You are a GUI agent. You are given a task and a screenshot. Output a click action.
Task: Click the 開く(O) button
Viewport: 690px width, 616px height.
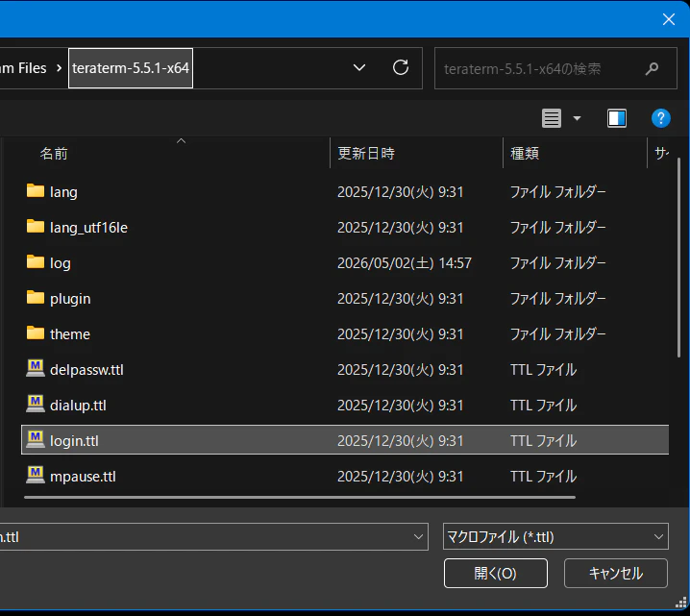click(496, 573)
